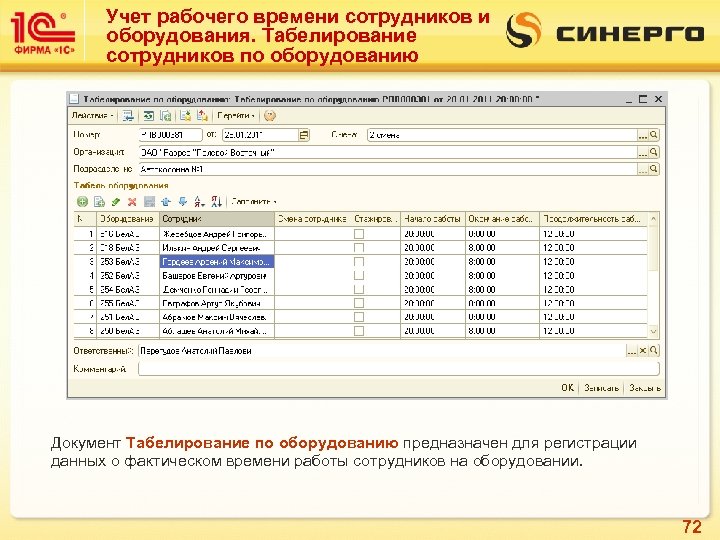Screen dimensions: 720x540
Task: Toggle Стажировка checkbox for 218 БелАЗ row
Action: (x=359, y=248)
